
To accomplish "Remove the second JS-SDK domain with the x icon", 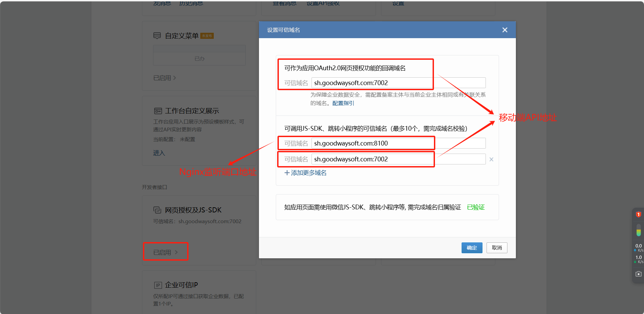I will 491,159.
